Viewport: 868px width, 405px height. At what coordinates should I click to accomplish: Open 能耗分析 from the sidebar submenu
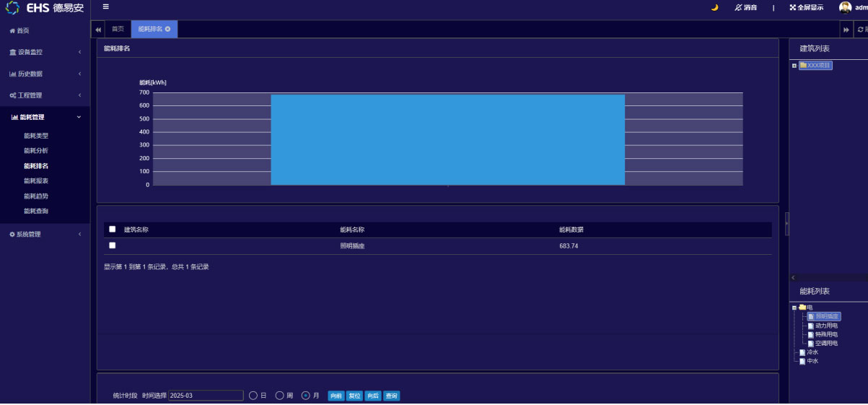(x=36, y=151)
